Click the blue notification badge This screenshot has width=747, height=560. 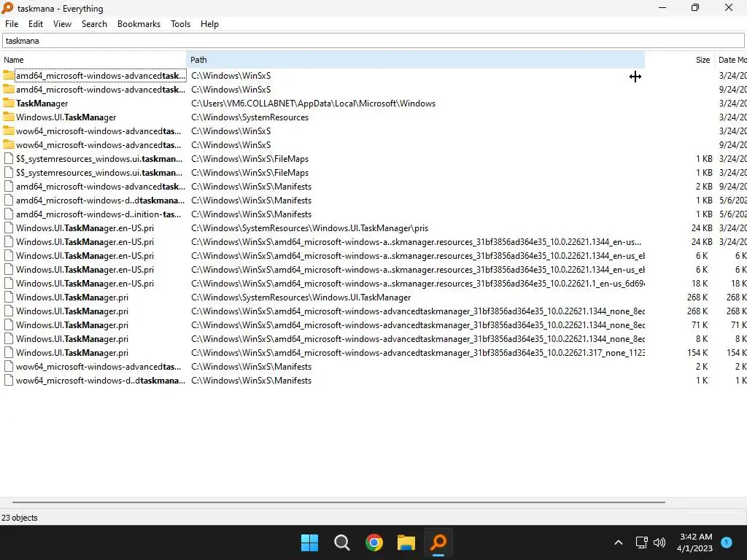click(x=727, y=542)
